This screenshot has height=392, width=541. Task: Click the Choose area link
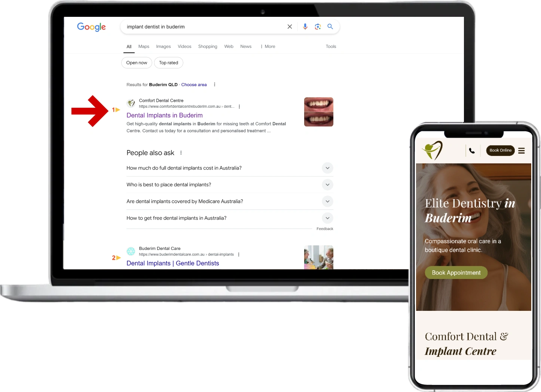point(194,85)
